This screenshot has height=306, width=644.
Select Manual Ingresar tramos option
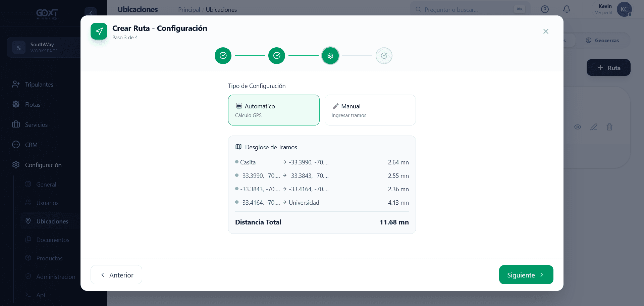(370, 110)
